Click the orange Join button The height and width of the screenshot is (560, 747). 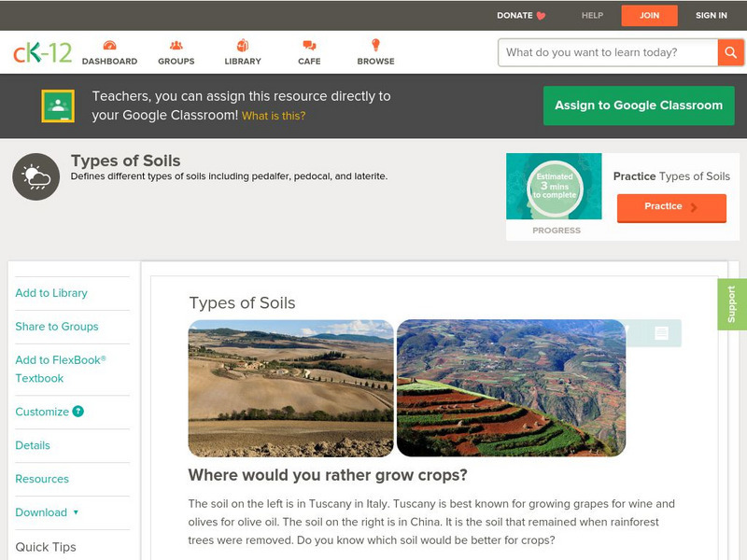point(649,16)
